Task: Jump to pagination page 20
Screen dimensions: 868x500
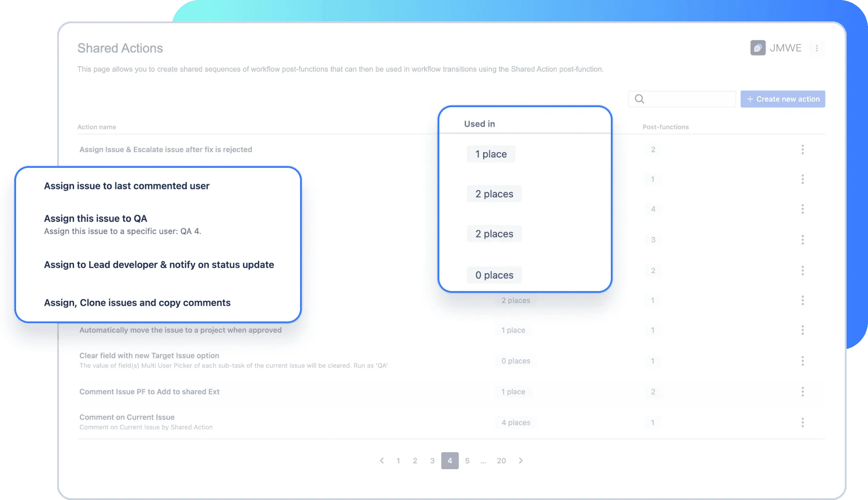Action: pos(501,461)
